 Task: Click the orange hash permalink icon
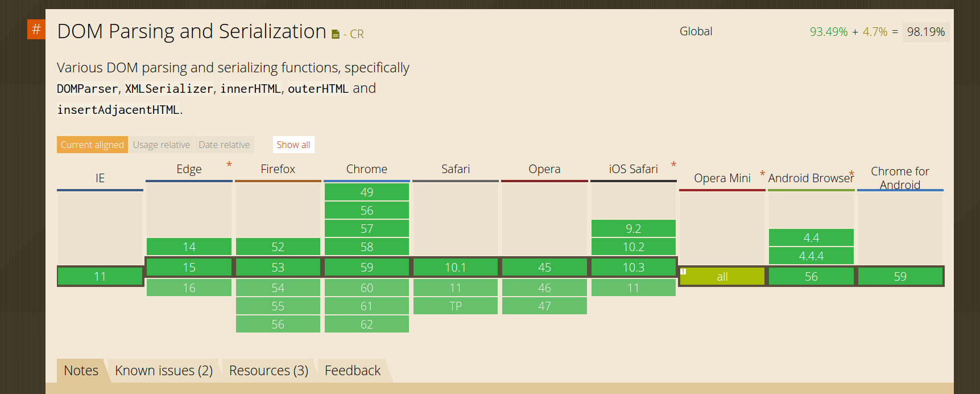click(x=36, y=29)
